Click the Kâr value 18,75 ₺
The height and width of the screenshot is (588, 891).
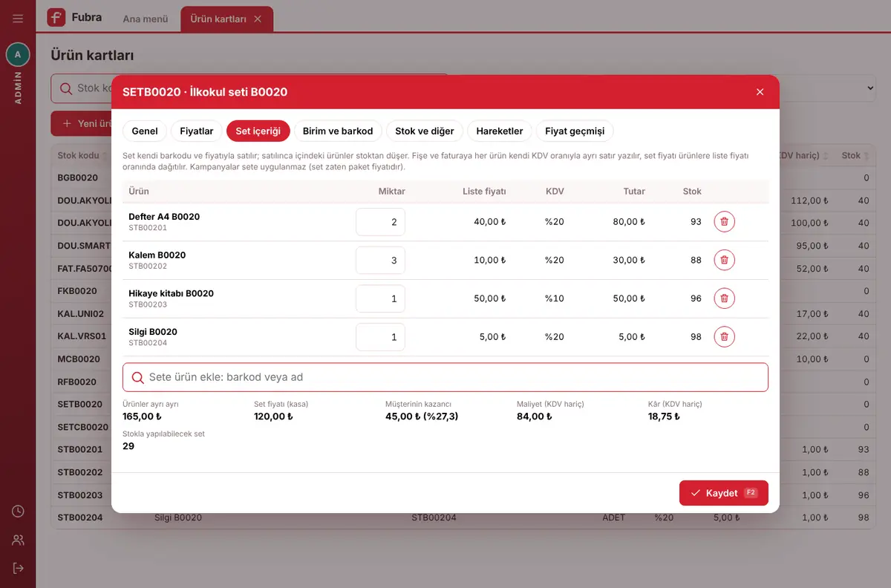(x=664, y=416)
